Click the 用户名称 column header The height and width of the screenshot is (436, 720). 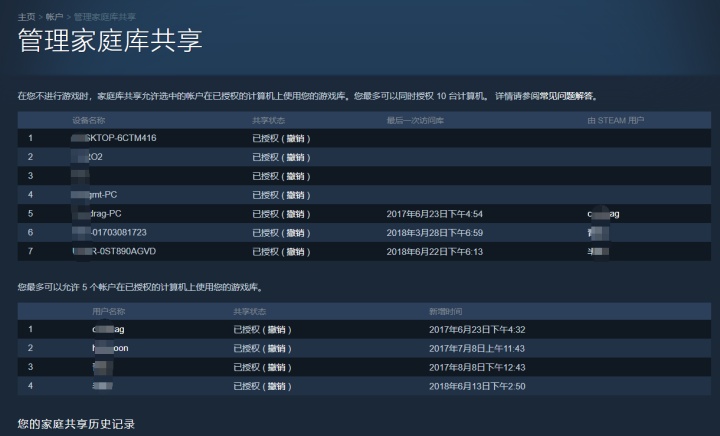(x=108, y=311)
